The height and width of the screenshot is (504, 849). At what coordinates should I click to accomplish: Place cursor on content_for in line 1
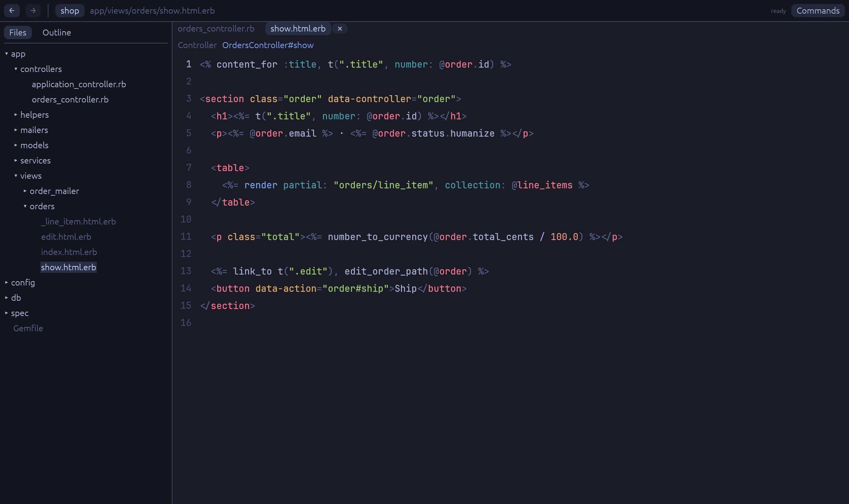[x=247, y=65]
